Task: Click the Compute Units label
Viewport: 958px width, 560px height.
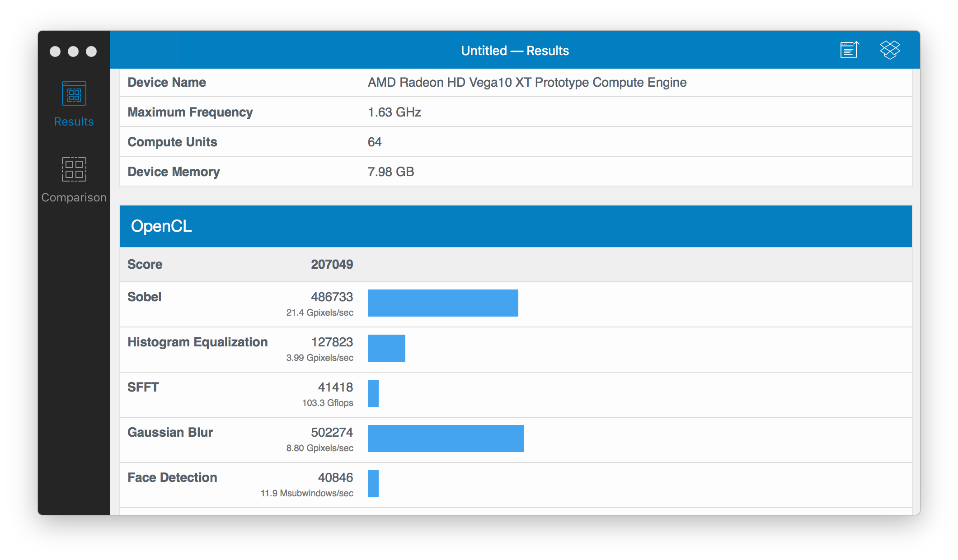Action: tap(172, 142)
